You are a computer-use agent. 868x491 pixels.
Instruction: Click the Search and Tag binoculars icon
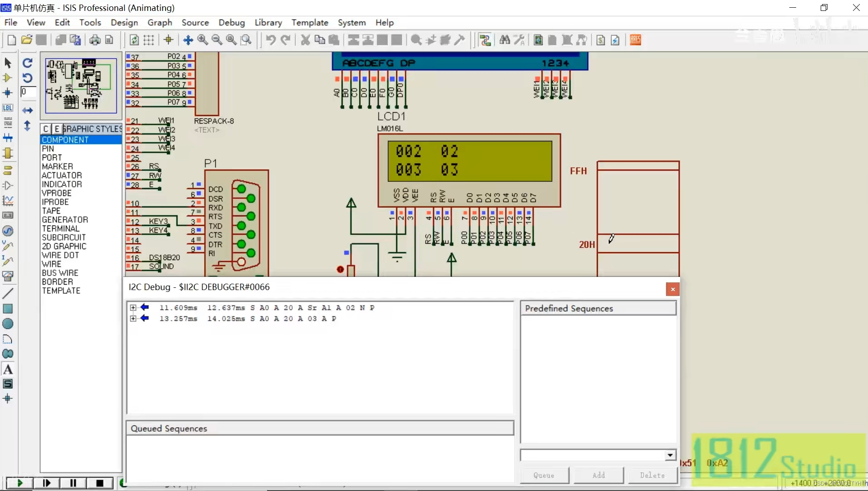505,40
